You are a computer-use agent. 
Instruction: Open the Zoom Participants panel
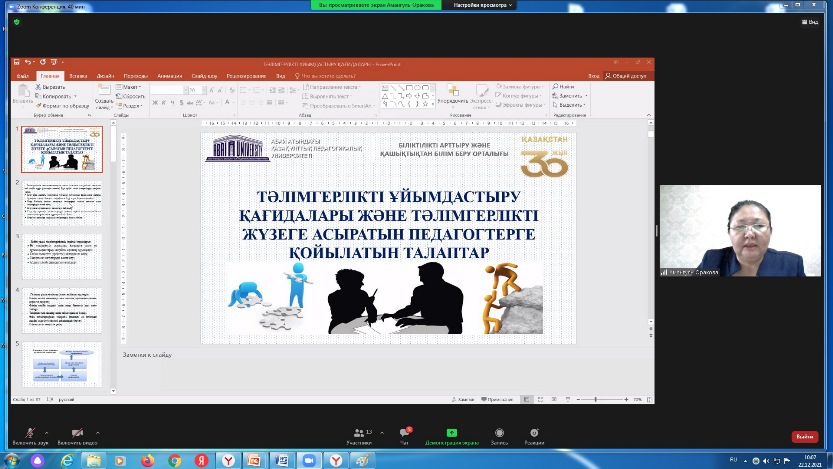coord(358,432)
